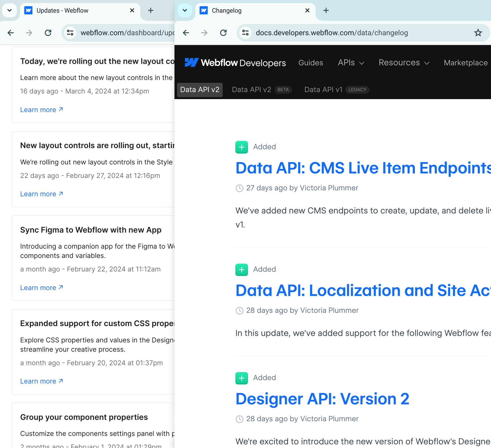This screenshot has width=491, height=448.
Task: View site info for webflow.com dashboard
Action: tap(70, 33)
